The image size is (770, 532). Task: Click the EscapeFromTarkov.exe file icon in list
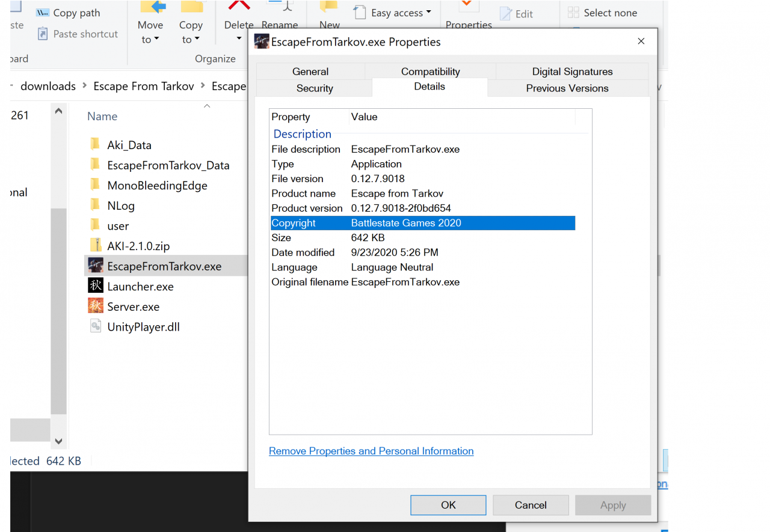click(96, 266)
